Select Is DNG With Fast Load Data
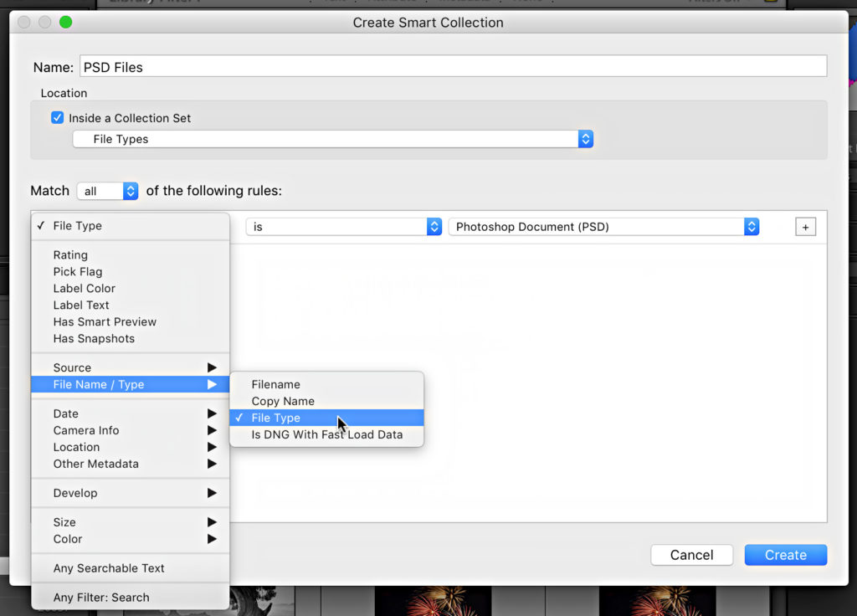This screenshot has height=616, width=857. tap(326, 434)
